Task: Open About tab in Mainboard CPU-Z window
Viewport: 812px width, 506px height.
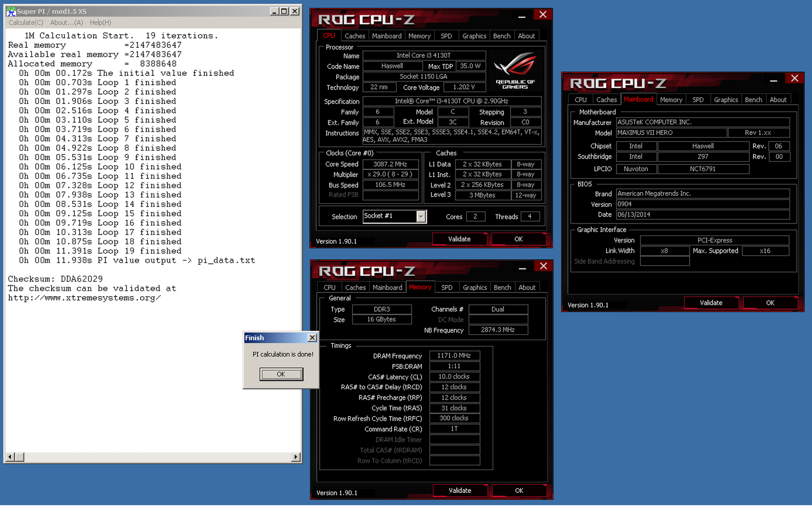Action: tap(778, 100)
